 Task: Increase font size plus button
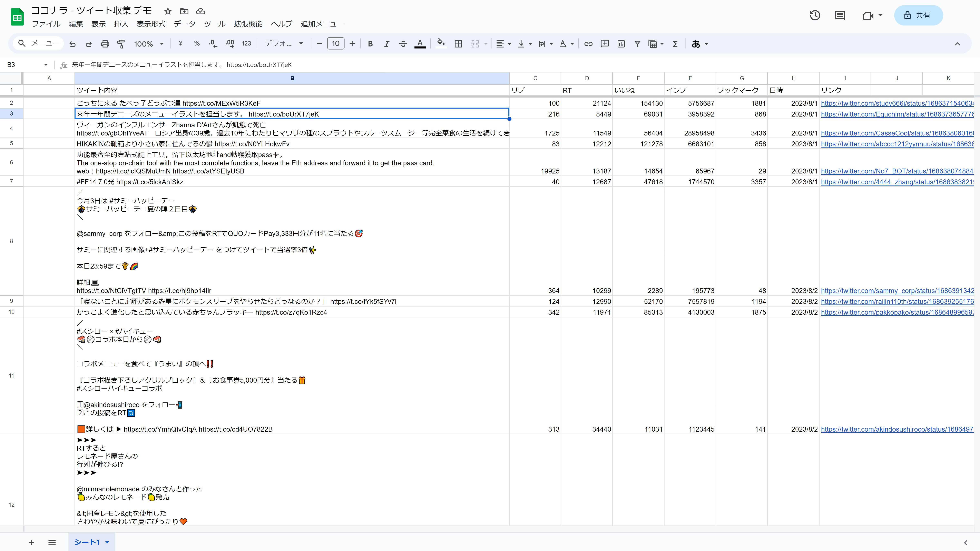click(352, 44)
